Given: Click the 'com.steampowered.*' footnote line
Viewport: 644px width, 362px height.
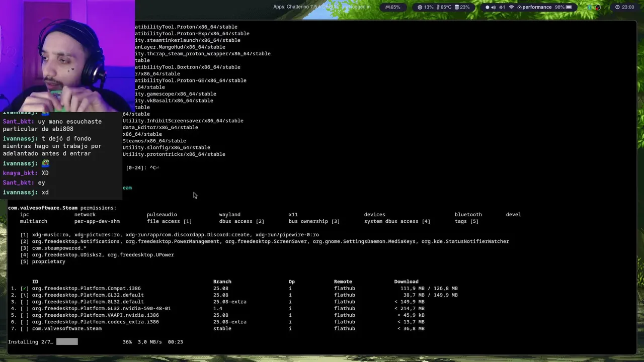Looking at the screenshot, I should tap(53, 248).
